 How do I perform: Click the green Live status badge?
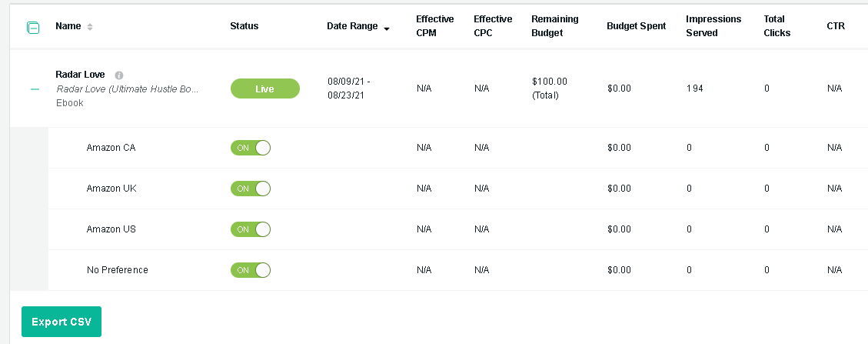pyautogui.click(x=264, y=89)
